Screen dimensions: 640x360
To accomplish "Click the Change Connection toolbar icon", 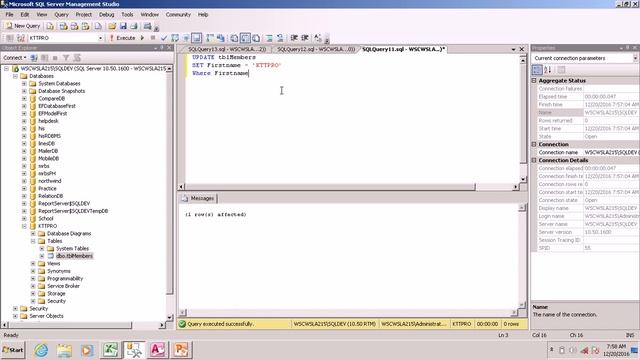I will (20, 38).
